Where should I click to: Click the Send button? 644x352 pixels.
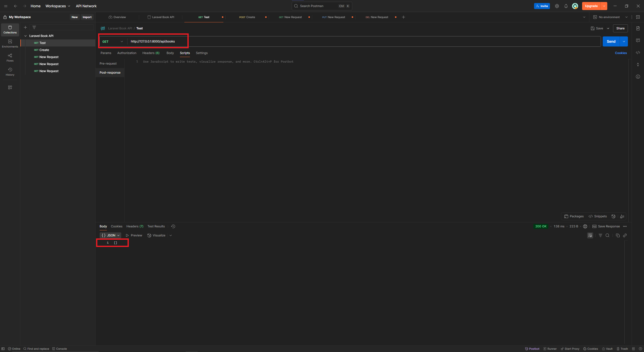611,41
